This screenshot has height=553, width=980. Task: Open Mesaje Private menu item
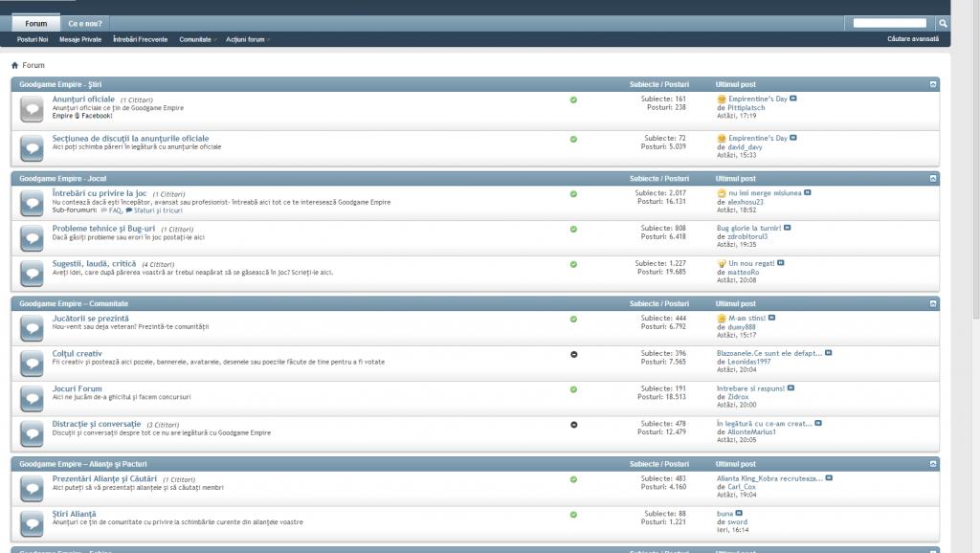80,39
